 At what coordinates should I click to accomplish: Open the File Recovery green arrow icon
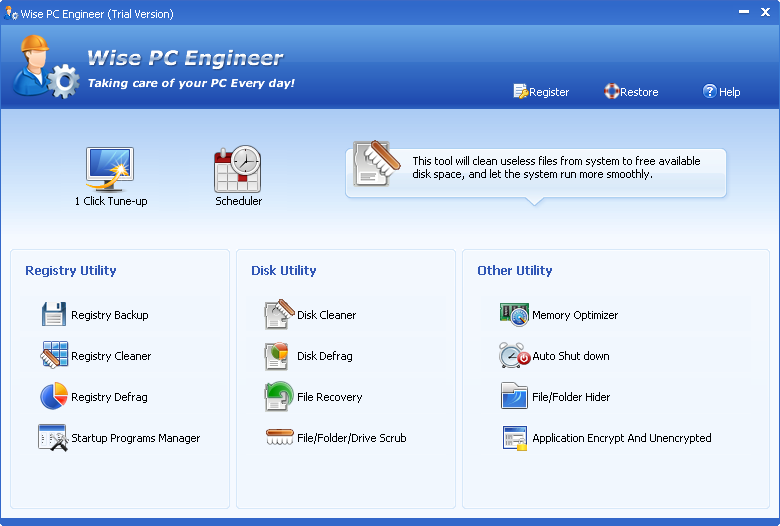[279, 396]
